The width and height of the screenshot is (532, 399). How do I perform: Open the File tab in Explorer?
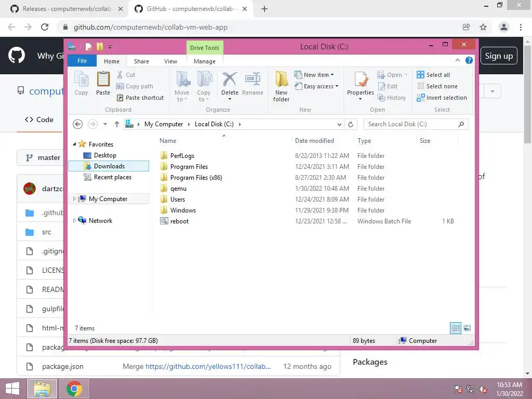[82, 61]
